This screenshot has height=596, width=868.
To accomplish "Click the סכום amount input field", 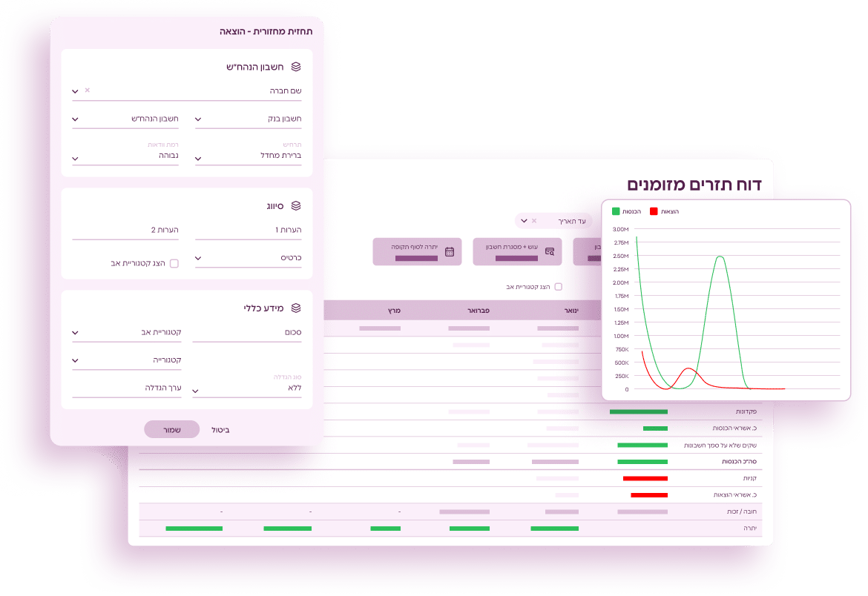I will [247, 334].
